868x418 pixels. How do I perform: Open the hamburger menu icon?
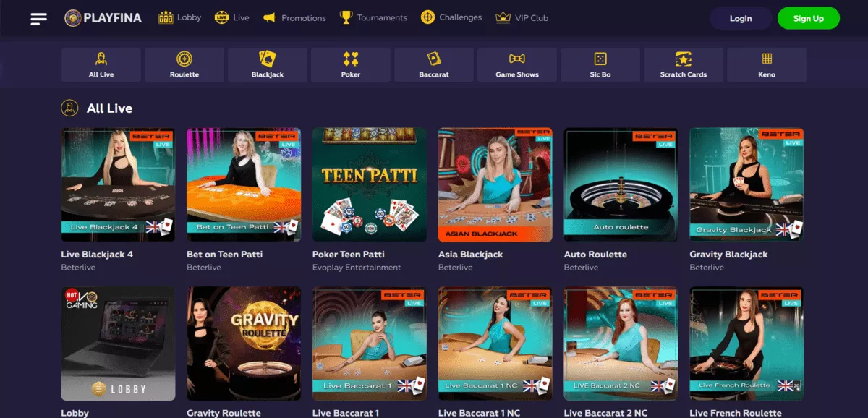click(38, 19)
